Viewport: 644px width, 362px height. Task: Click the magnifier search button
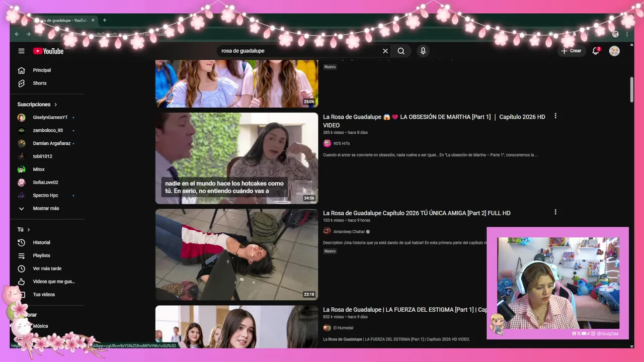401,51
